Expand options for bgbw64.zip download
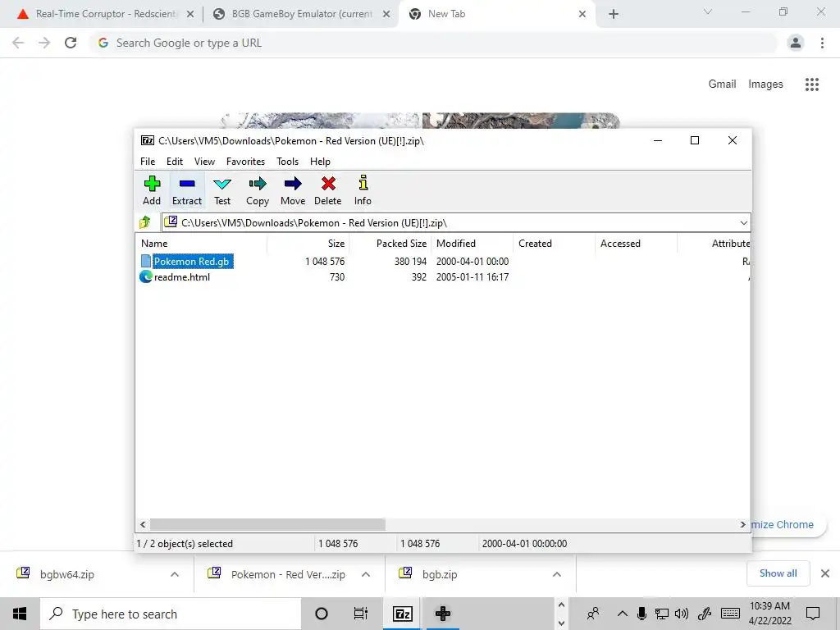Viewport: 840px width, 630px height. [175, 574]
